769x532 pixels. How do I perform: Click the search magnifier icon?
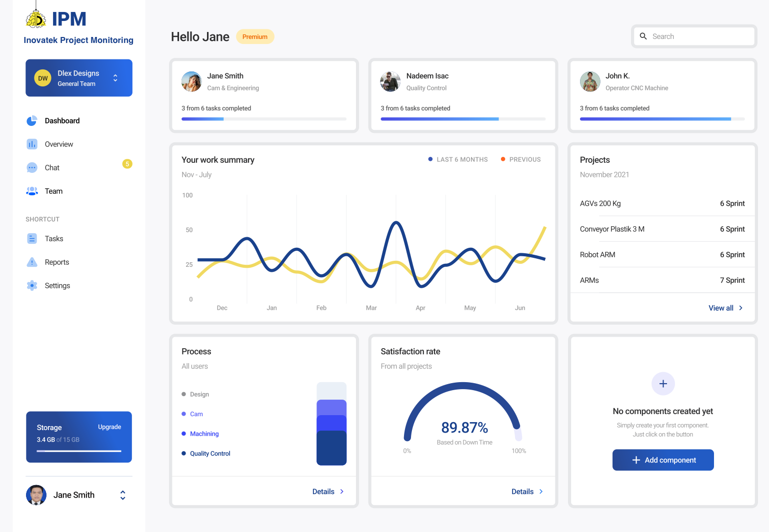pos(643,36)
